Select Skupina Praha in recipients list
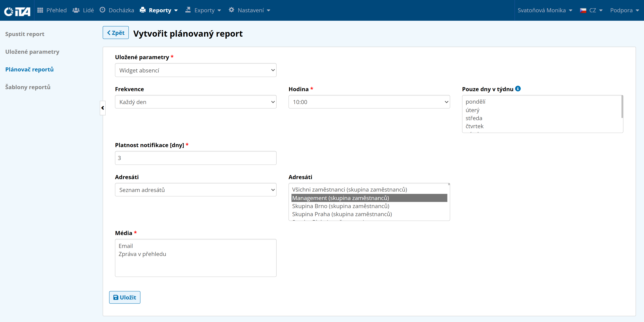 click(369, 214)
